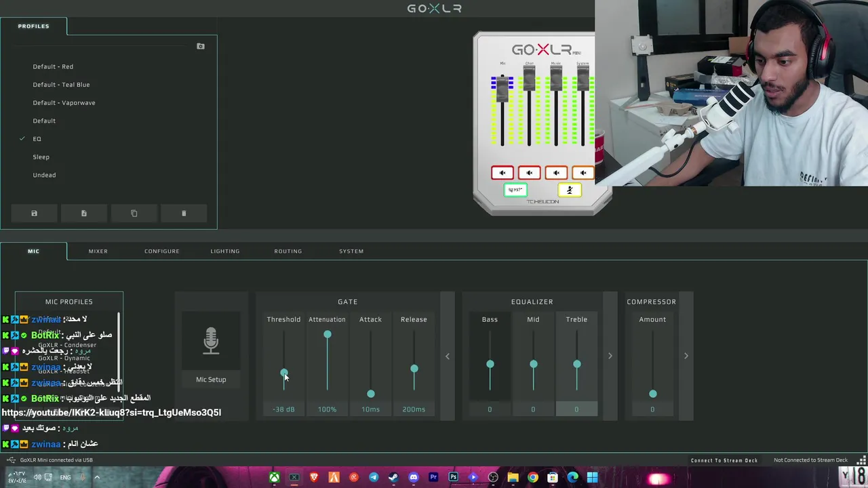Click the Equalizer Treble slider handle
Viewport: 868px width, 488px height.
point(577,365)
